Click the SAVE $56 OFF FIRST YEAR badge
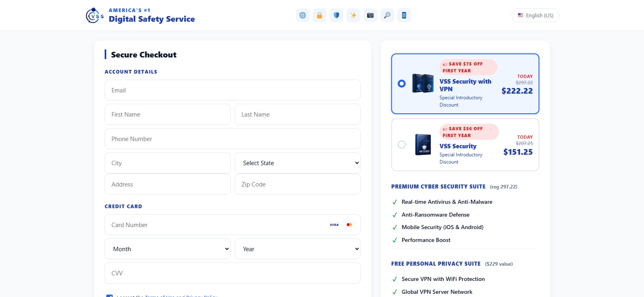Viewport: 644px width, 297px height. 469,132
